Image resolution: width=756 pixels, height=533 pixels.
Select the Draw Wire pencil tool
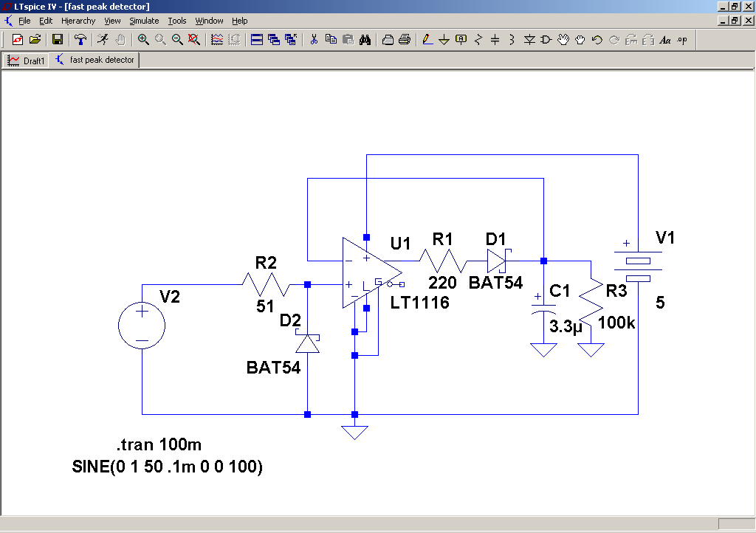[427, 40]
